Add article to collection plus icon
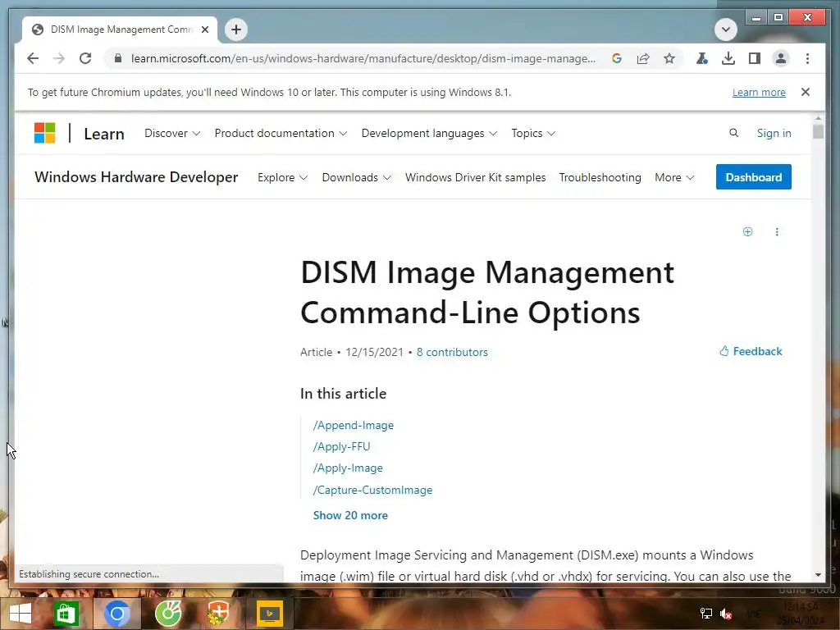The width and height of the screenshot is (840, 630). tap(748, 231)
